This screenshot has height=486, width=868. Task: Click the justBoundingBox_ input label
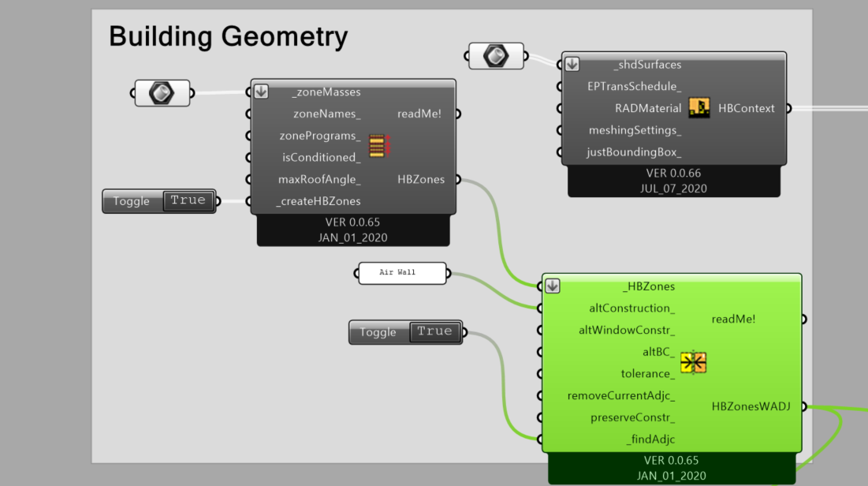tap(634, 151)
